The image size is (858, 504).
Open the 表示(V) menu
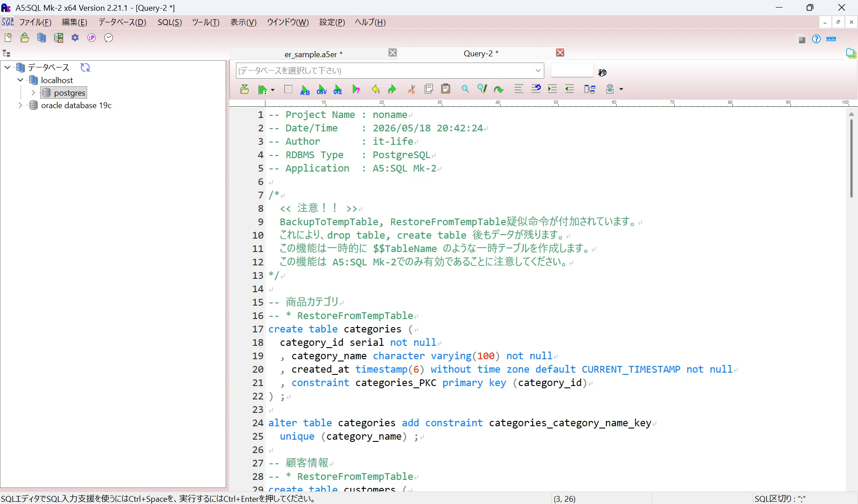coord(243,22)
